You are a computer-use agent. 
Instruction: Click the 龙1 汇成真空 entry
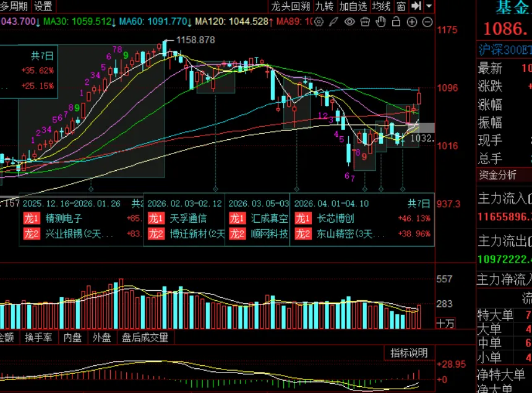pos(259,218)
